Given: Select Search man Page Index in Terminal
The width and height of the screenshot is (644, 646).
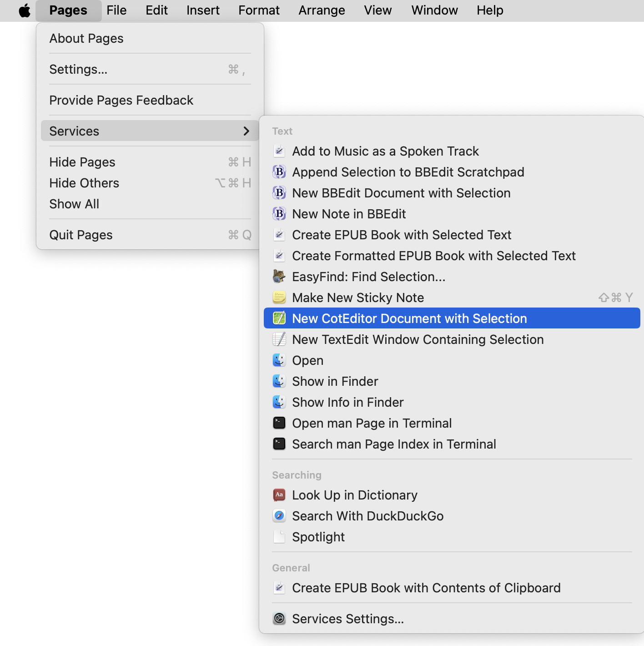Looking at the screenshot, I should [x=452, y=444].
